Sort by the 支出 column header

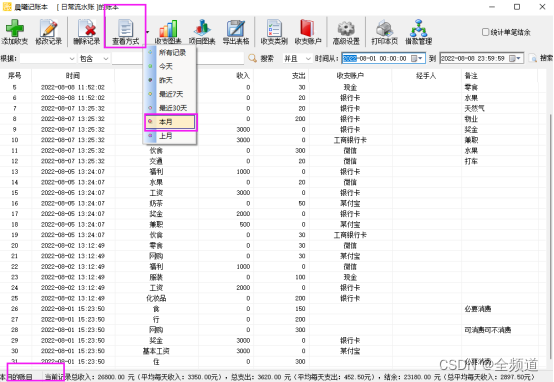click(281, 75)
